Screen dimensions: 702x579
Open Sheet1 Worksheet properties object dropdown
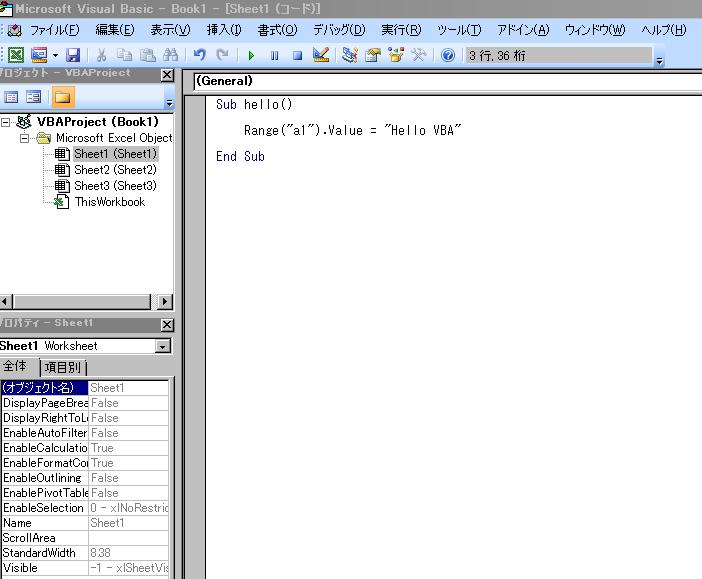pos(163,346)
